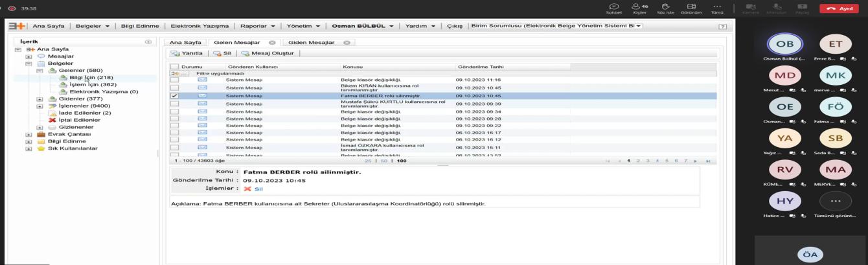Click the filter clear icon in grid
The image size is (868, 265).
175,73
